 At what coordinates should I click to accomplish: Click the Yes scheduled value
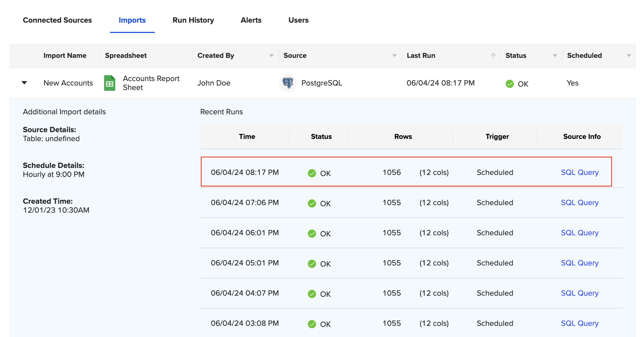click(573, 83)
